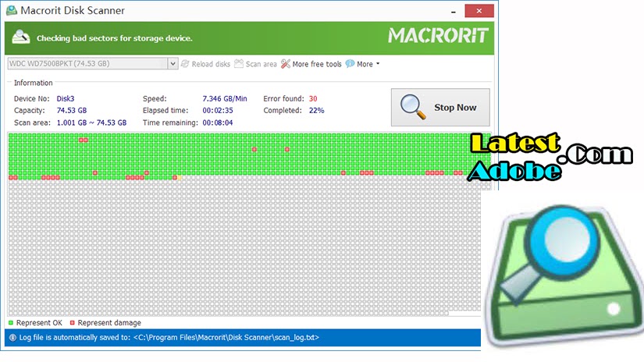Click the MACRORIT logo in banner
This screenshot has height=362, width=644.
[x=438, y=36]
